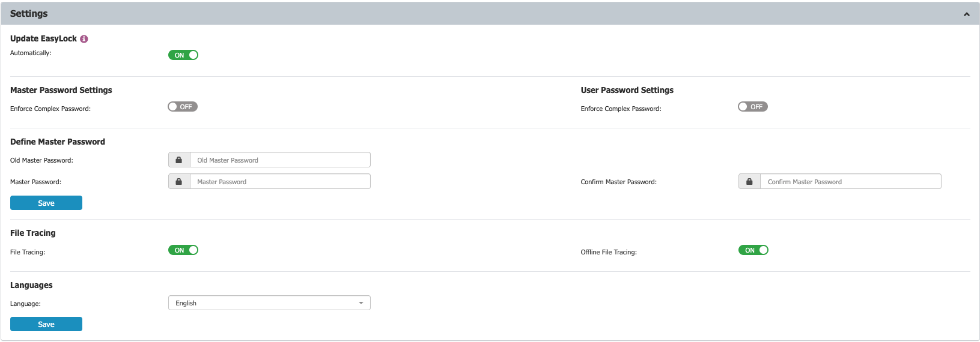The width and height of the screenshot is (980, 342).
Task: Open the Language dropdown showing English
Action: coord(269,303)
